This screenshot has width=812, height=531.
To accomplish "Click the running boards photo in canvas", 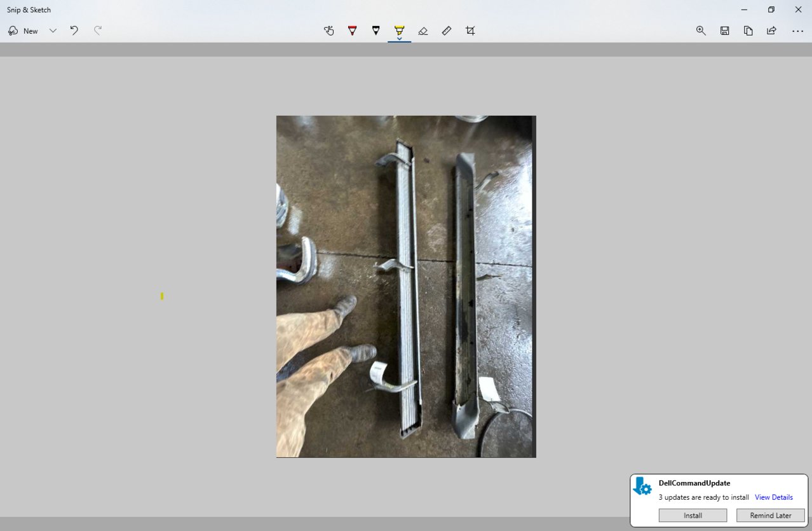I will (x=406, y=286).
